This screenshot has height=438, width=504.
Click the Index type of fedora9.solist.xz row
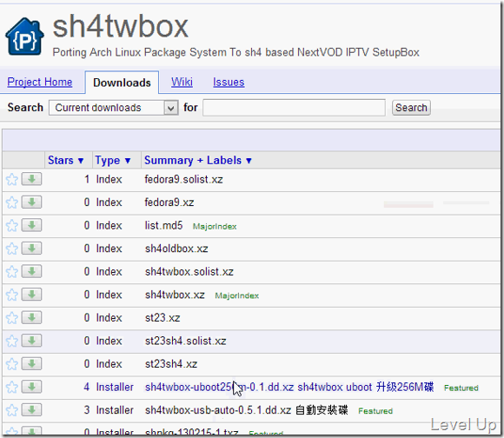[109, 179]
